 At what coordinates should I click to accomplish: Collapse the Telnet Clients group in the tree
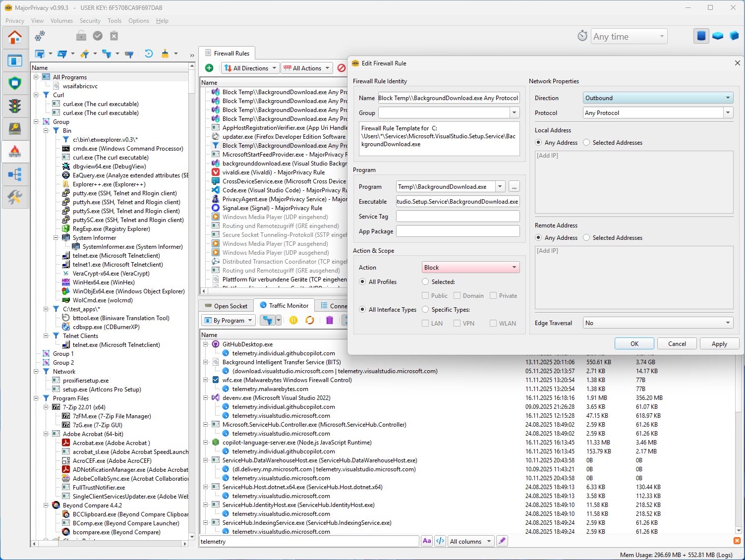(46, 336)
